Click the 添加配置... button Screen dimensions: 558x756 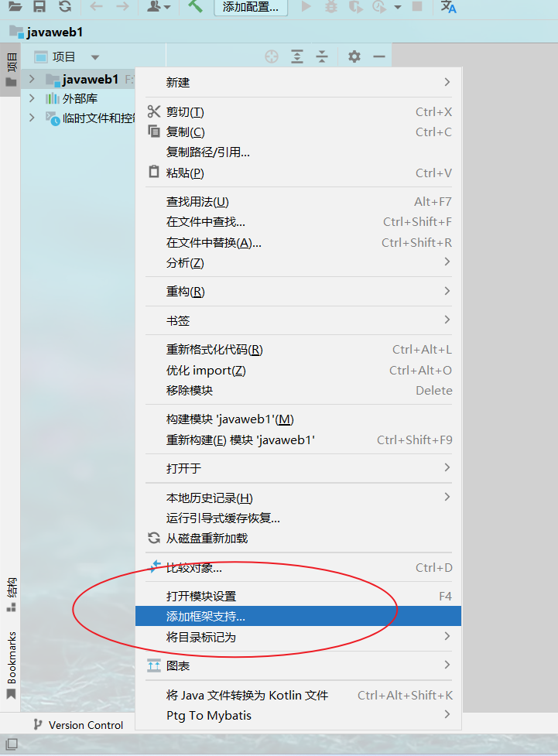[x=251, y=7]
